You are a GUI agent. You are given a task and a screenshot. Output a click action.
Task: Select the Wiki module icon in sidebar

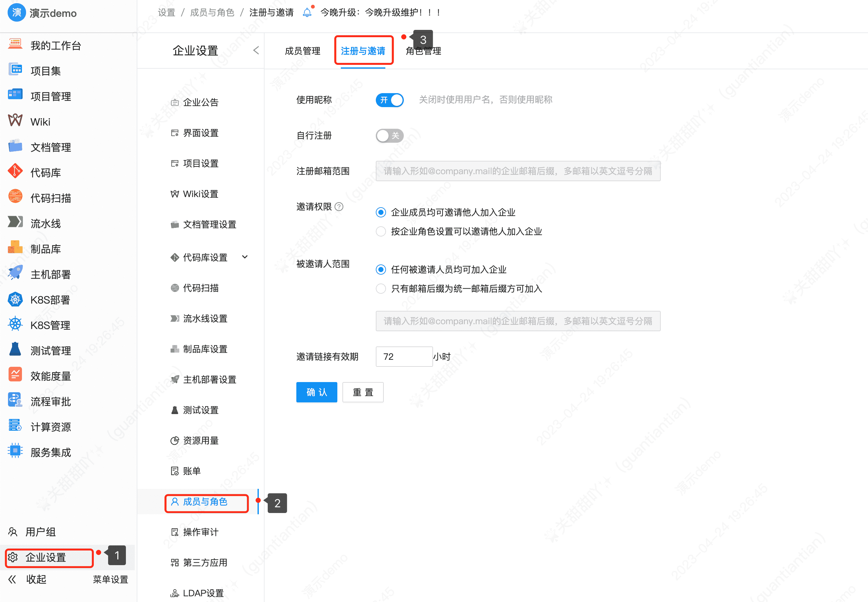[x=15, y=121]
